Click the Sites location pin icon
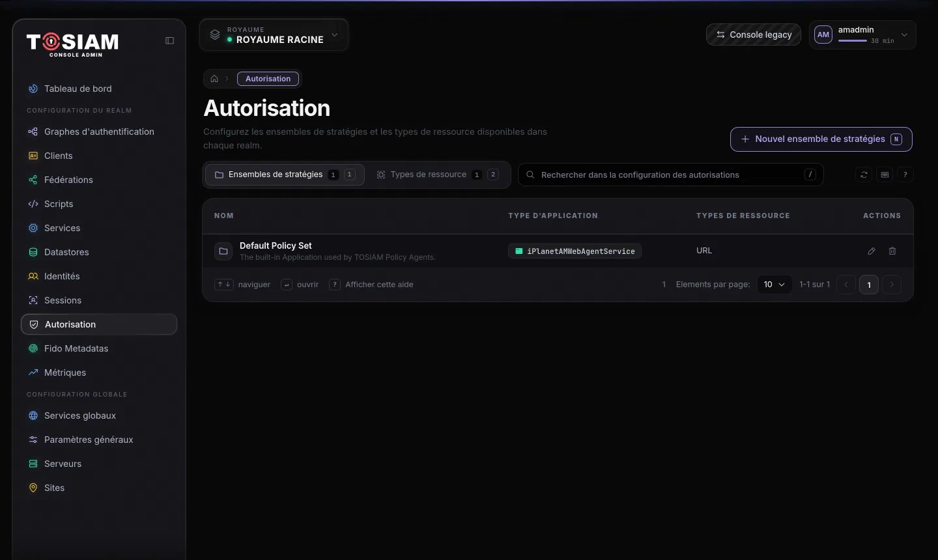938x560 pixels. 33,488
